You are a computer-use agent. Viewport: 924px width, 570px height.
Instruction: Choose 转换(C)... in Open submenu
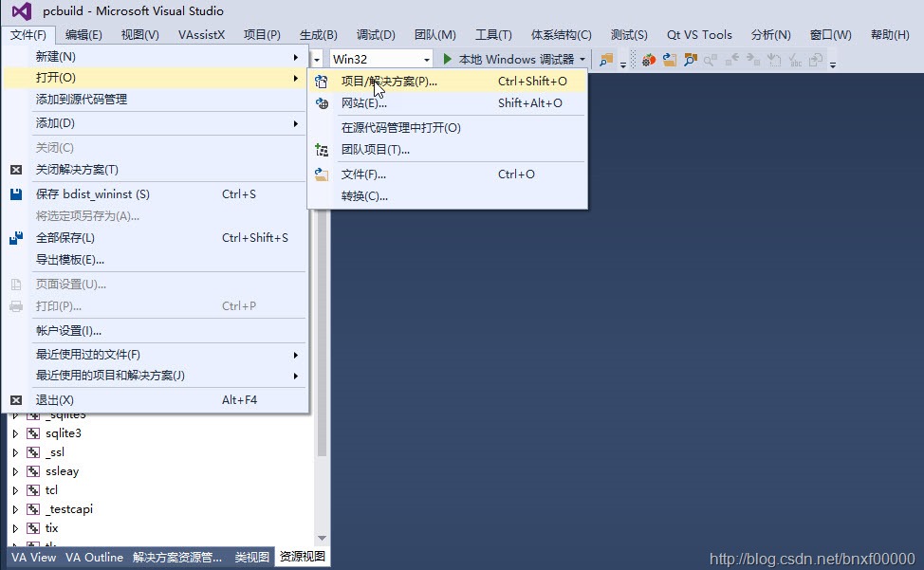pyautogui.click(x=448, y=196)
